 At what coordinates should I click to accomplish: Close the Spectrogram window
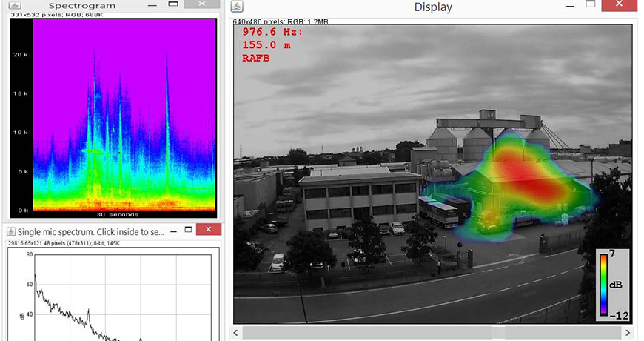pyautogui.click(x=201, y=4)
